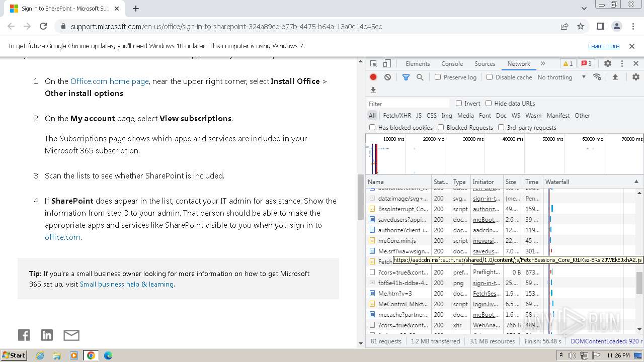Click the inspect element picker icon
Image resolution: width=644 pixels, height=362 pixels.
[x=373, y=64]
